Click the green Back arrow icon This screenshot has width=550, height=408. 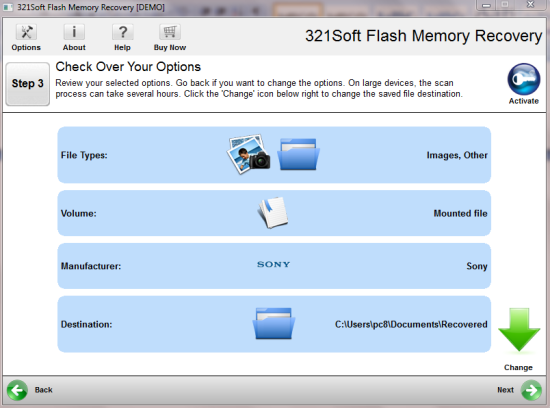pos(17,390)
